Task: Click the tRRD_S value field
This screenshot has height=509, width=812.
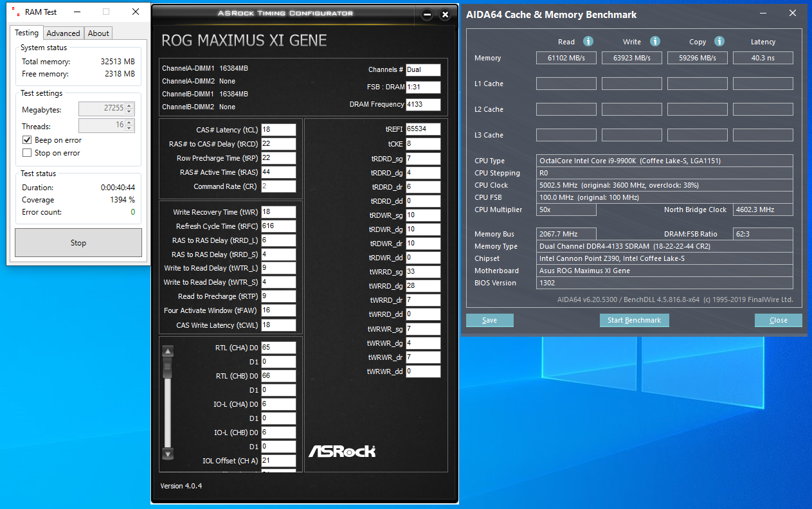Action: click(278, 254)
